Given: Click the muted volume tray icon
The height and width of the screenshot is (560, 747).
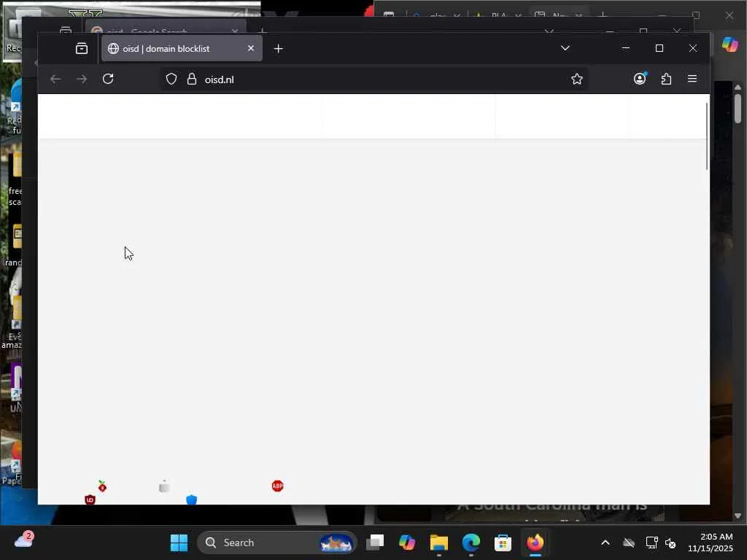Looking at the screenshot, I should tap(670, 542).
